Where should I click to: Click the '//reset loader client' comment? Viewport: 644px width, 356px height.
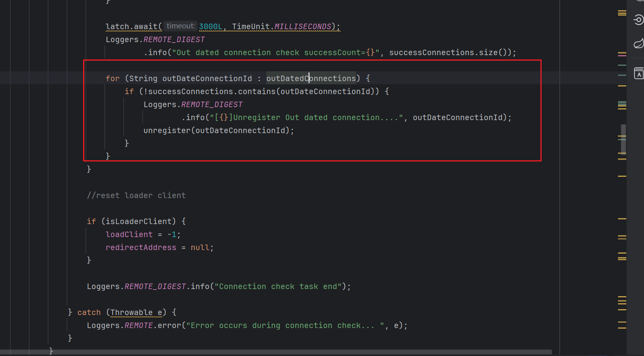coord(136,195)
